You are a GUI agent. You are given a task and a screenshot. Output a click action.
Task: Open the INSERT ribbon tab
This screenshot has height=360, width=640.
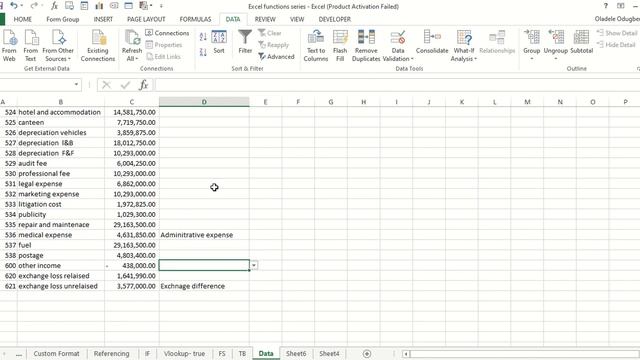coord(103,19)
